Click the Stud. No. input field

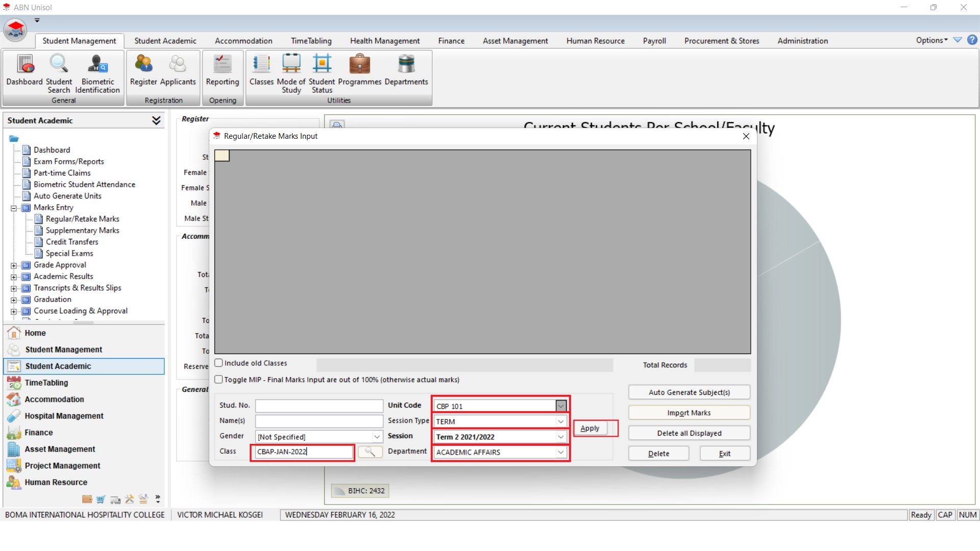[x=319, y=406]
